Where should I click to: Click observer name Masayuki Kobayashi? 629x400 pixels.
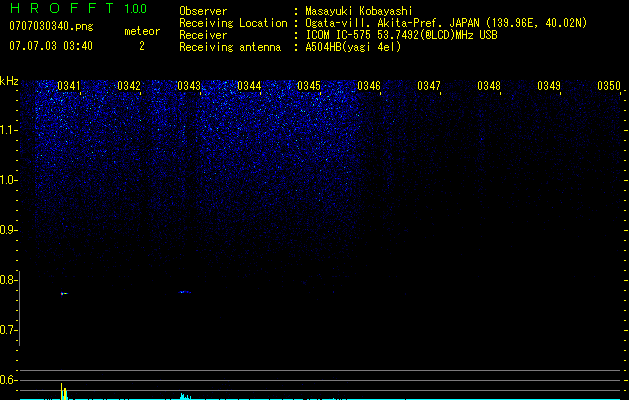[x=359, y=11]
